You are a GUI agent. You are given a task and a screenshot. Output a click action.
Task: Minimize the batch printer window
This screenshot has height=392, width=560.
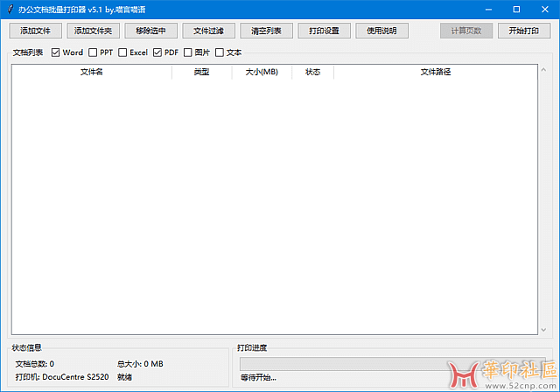[488, 10]
